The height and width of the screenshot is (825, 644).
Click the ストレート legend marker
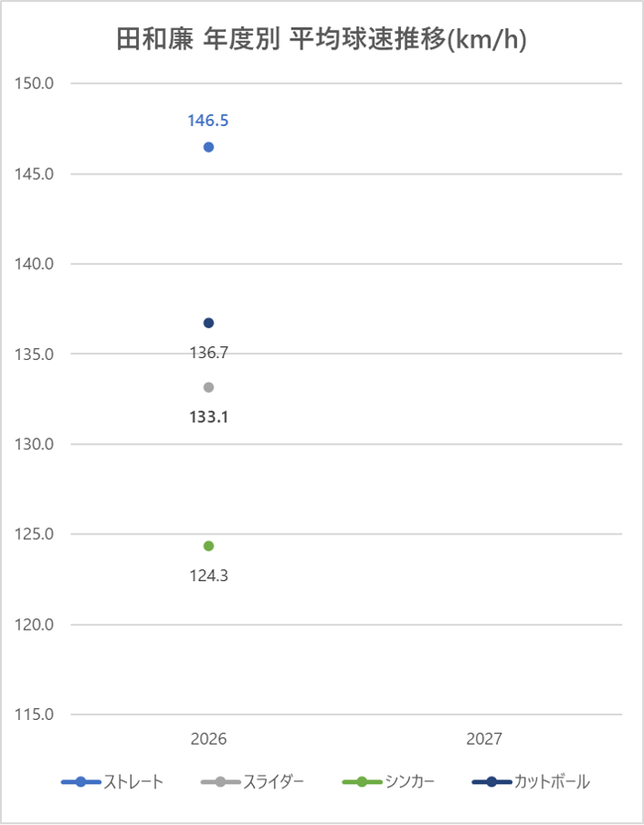tap(80, 782)
